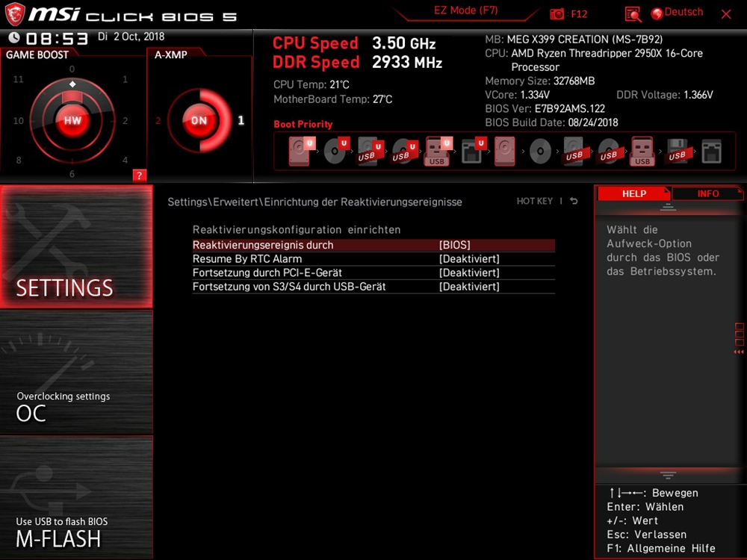Set Game Boost dial to stage 8

point(19,160)
